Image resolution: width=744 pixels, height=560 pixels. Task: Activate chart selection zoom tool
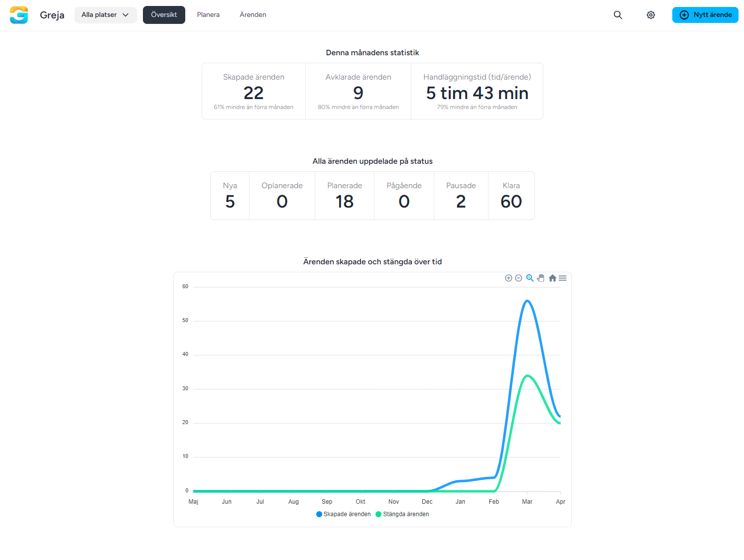(530, 278)
